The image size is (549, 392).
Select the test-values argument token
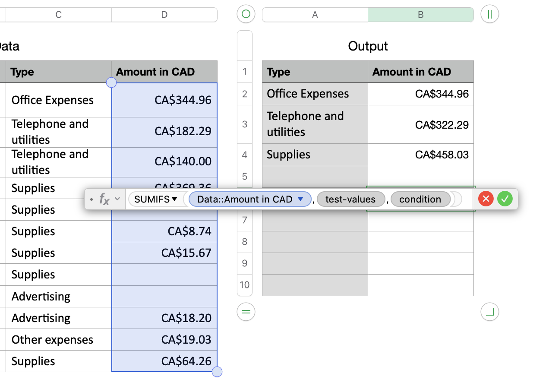[350, 199]
